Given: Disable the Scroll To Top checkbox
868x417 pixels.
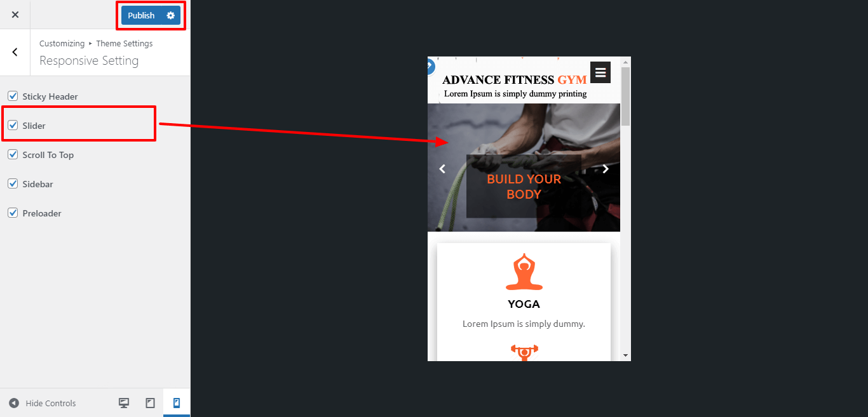Looking at the screenshot, I should pos(13,154).
